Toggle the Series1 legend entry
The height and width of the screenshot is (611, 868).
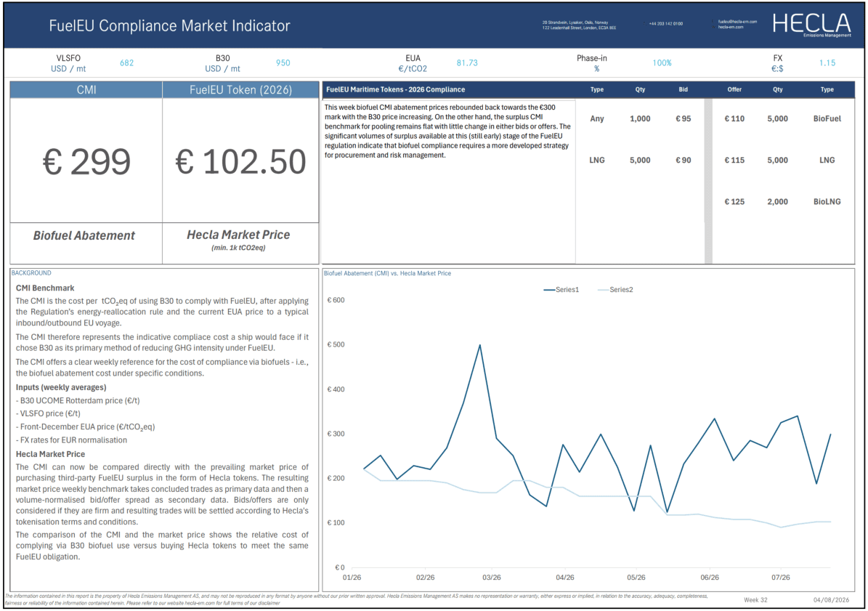[561, 289]
